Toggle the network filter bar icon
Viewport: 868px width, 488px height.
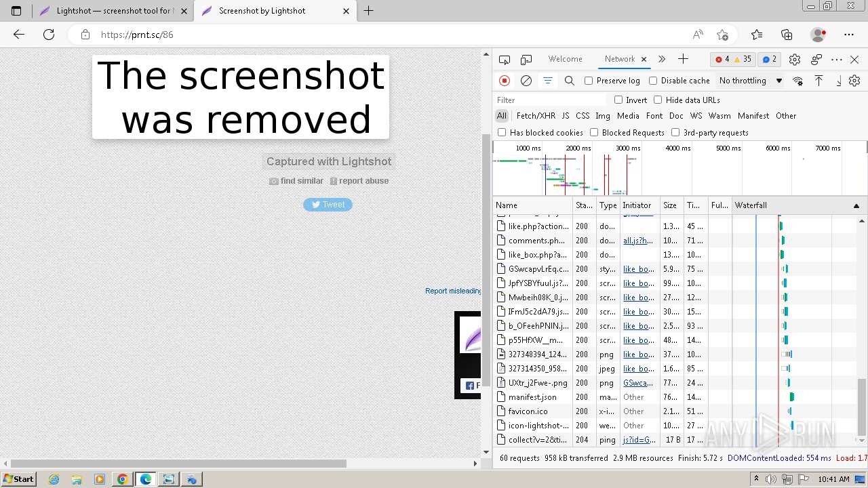[548, 81]
